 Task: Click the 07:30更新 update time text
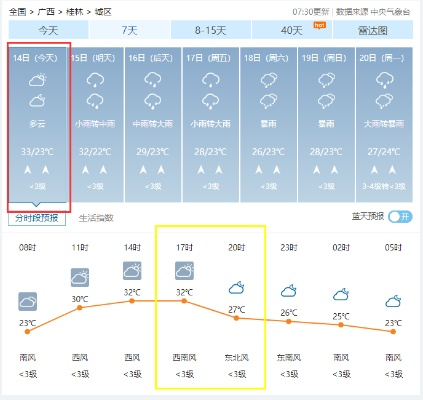tap(311, 12)
